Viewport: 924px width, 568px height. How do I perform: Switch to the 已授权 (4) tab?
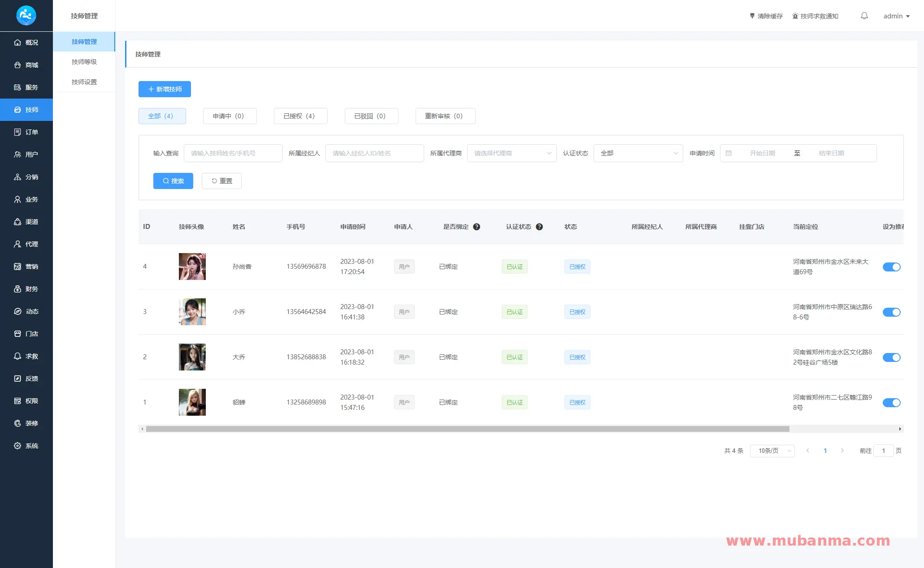[300, 116]
